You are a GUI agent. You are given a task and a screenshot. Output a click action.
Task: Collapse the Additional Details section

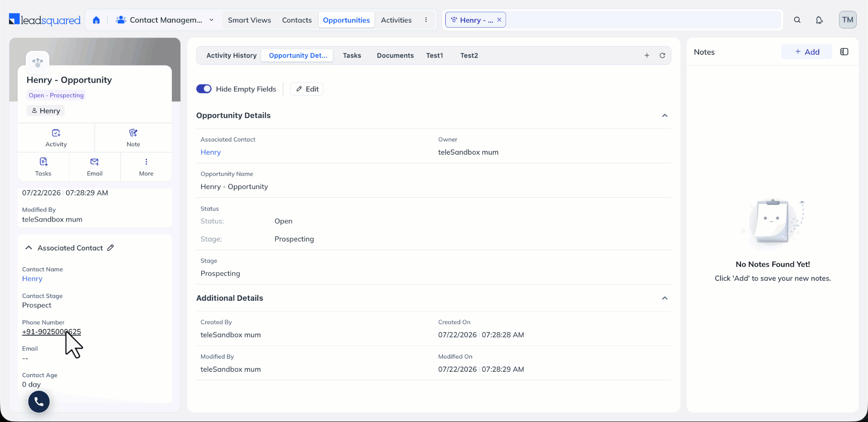click(665, 298)
